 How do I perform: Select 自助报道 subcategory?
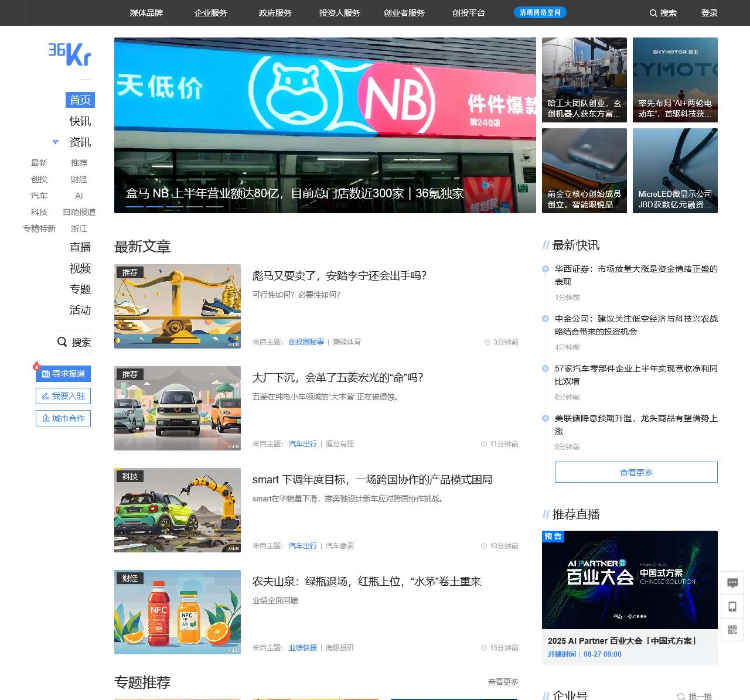(x=79, y=212)
